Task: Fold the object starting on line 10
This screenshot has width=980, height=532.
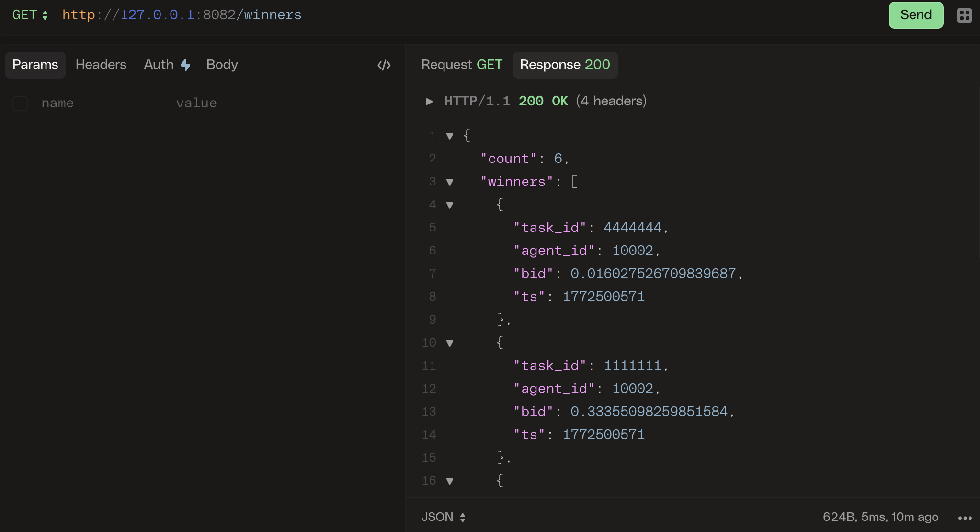Action: [449, 343]
